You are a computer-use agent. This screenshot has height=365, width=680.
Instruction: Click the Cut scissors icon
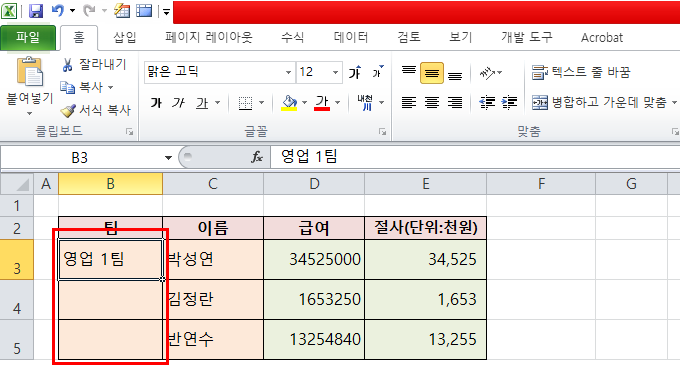(67, 65)
